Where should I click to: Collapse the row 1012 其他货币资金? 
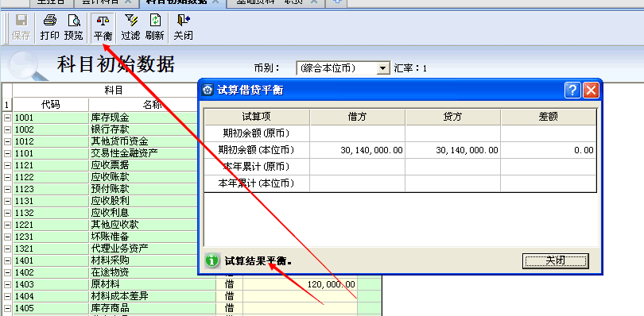(x=7, y=141)
